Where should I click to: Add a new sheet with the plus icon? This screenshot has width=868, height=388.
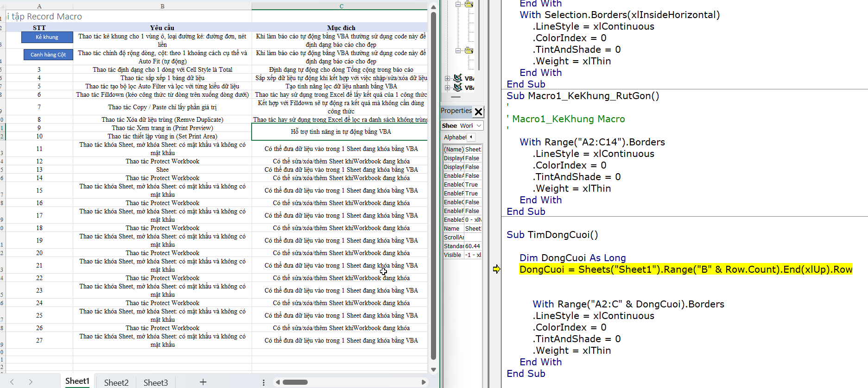(203, 382)
